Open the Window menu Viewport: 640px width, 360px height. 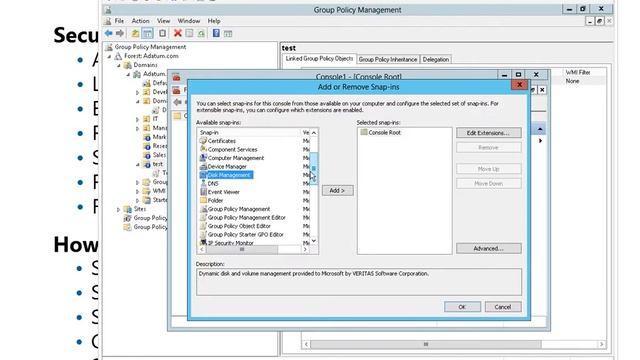pyautogui.click(x=189, y=21)
